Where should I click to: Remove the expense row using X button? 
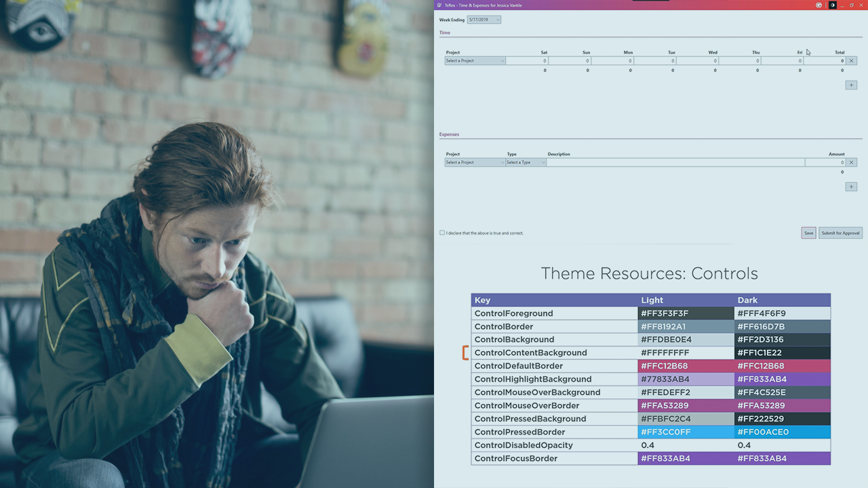pos(852,163)
